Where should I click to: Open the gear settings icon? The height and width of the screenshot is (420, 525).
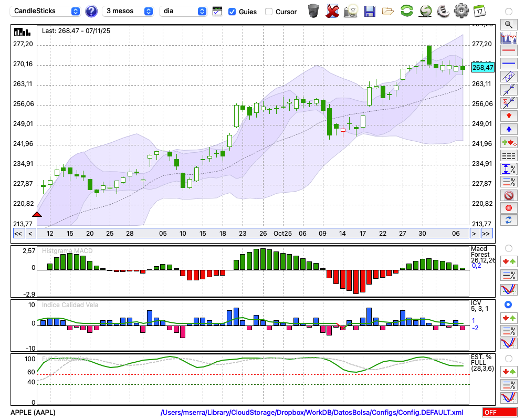tap(461, 11)
